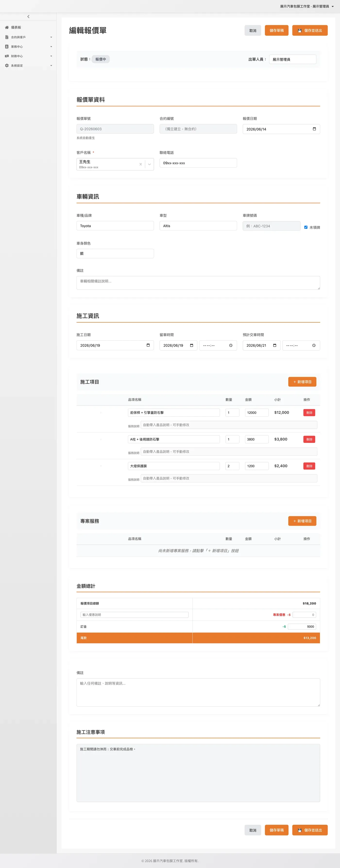Open the 客戶名稱 dropdown chevron
The height and width of the screenshot is (868, 340).
[149, 164]
